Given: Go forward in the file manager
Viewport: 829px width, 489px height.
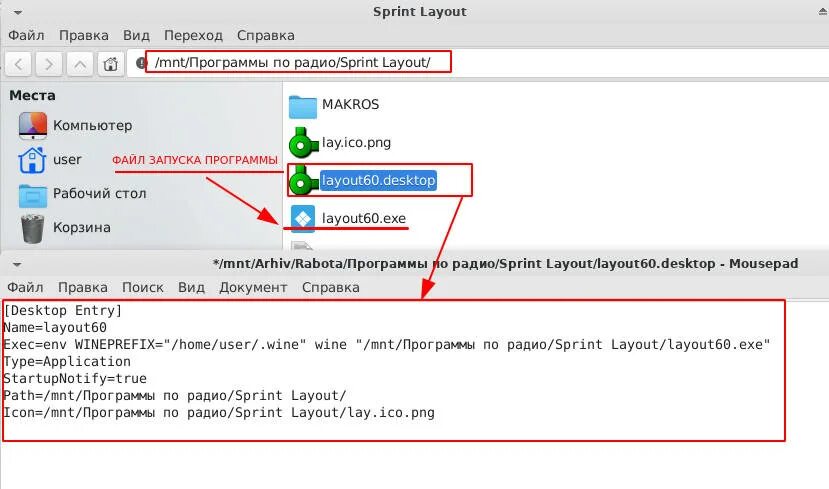Looking at the screenshot, I should tap(49, 64).
